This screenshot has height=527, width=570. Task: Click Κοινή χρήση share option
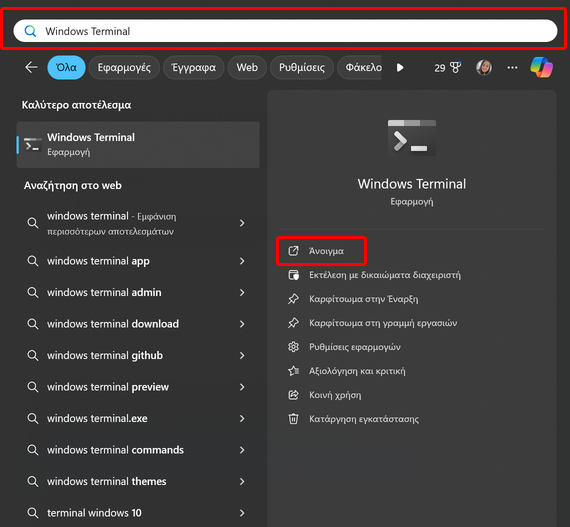coord(335,395)
